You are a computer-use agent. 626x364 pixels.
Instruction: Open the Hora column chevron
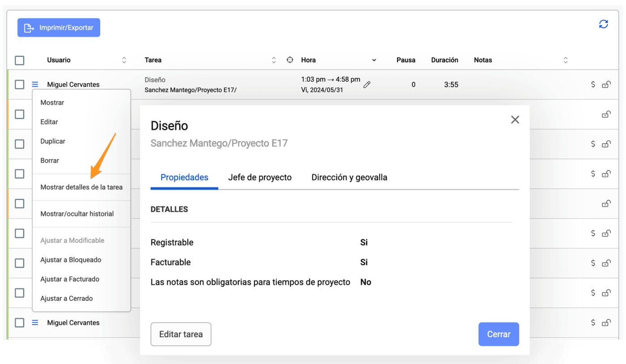pyautogui.click(x=374, y=60)
